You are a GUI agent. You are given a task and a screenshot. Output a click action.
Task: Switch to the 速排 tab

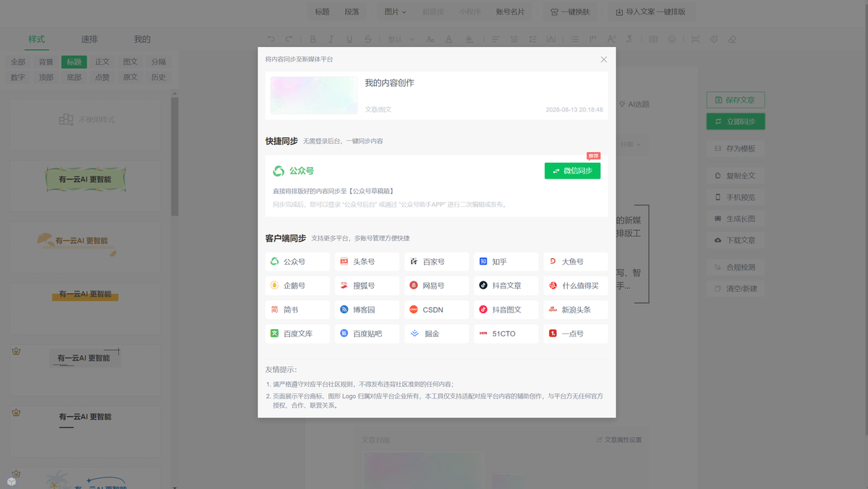point(89,39)
